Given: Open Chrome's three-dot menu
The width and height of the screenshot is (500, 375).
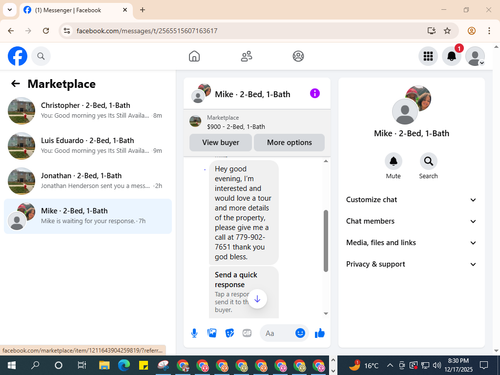Looking at the screenshot, I should (489, 31).
